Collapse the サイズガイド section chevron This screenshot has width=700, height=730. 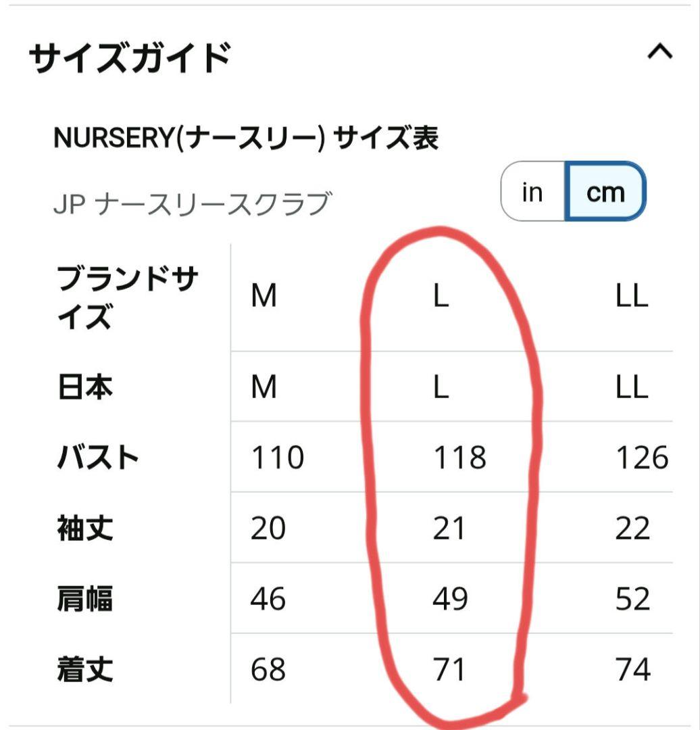pyautogui.click(x=660, y=51)
